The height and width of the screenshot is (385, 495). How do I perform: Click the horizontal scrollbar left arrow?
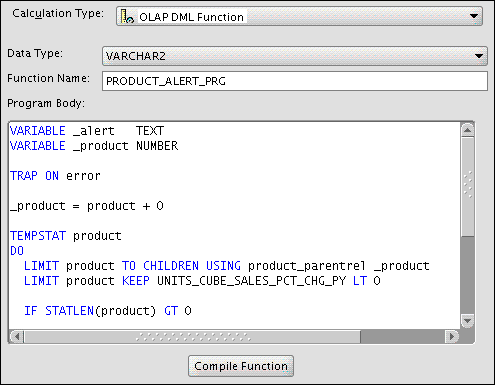point(16,336)
